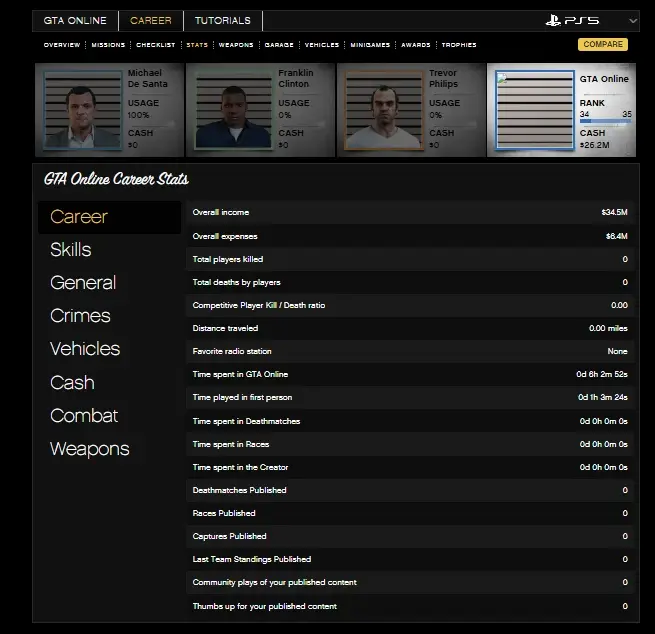Navigate to the TROPHIES link

coord(457,45)
